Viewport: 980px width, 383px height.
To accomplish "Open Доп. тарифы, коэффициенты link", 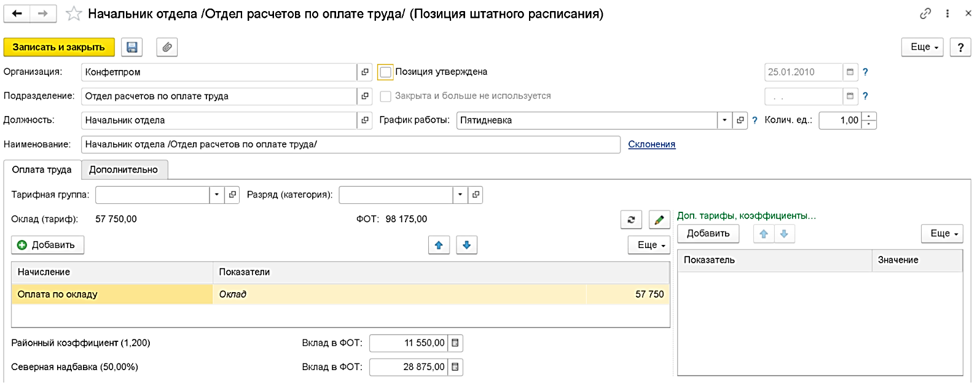I will tap(747, 216).
